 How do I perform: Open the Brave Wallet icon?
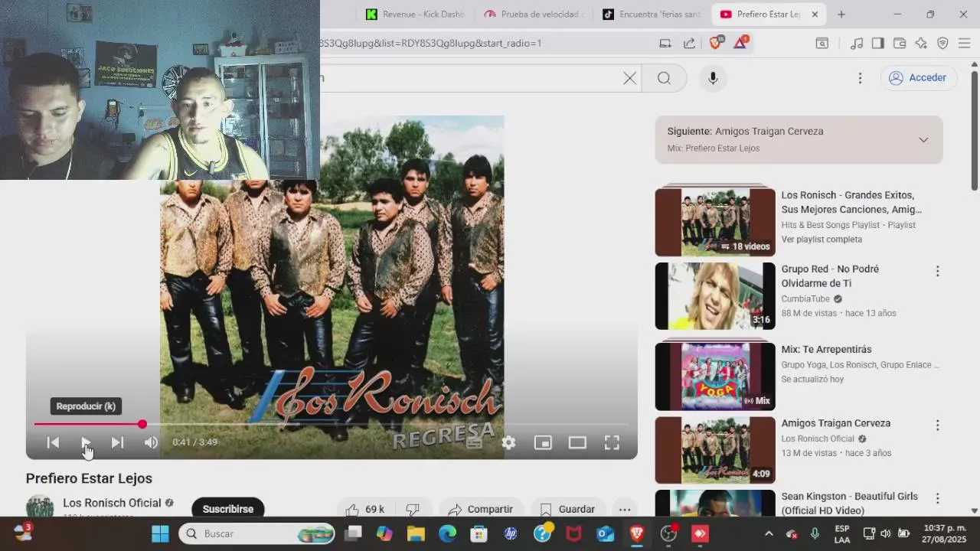pyautogui.click(x=900, y=44)
